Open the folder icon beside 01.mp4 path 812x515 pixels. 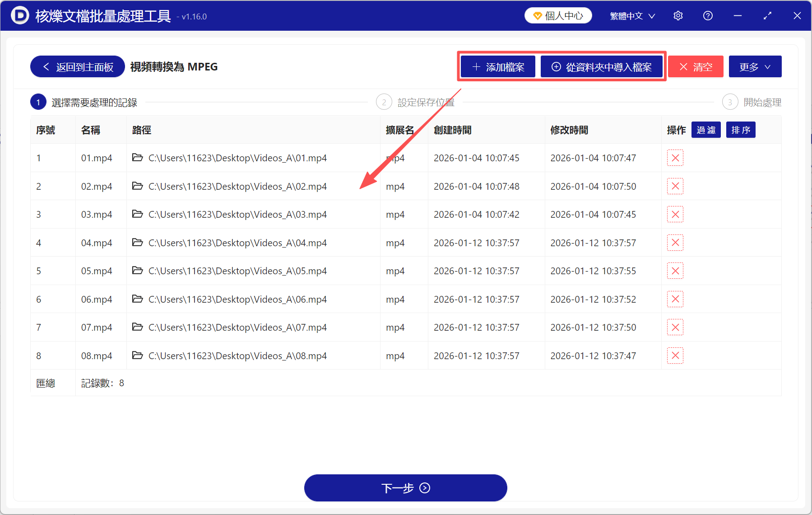(138, 158)
